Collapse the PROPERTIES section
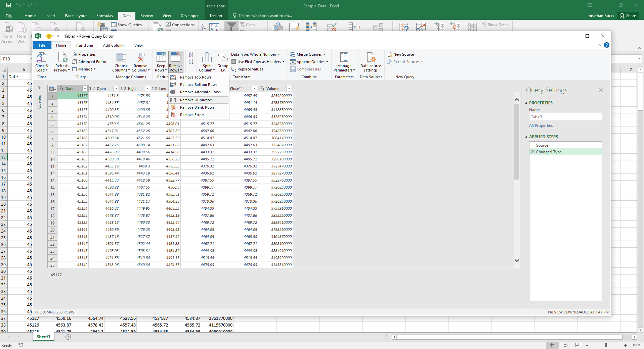 coord(526,103)
